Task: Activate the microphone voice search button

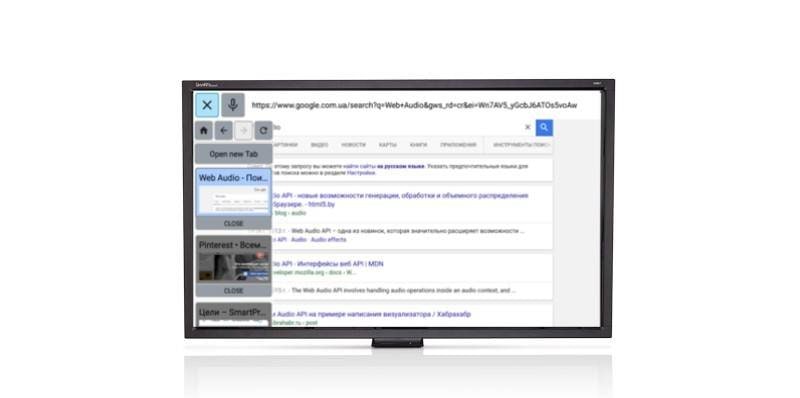Action: pos(233,105)
